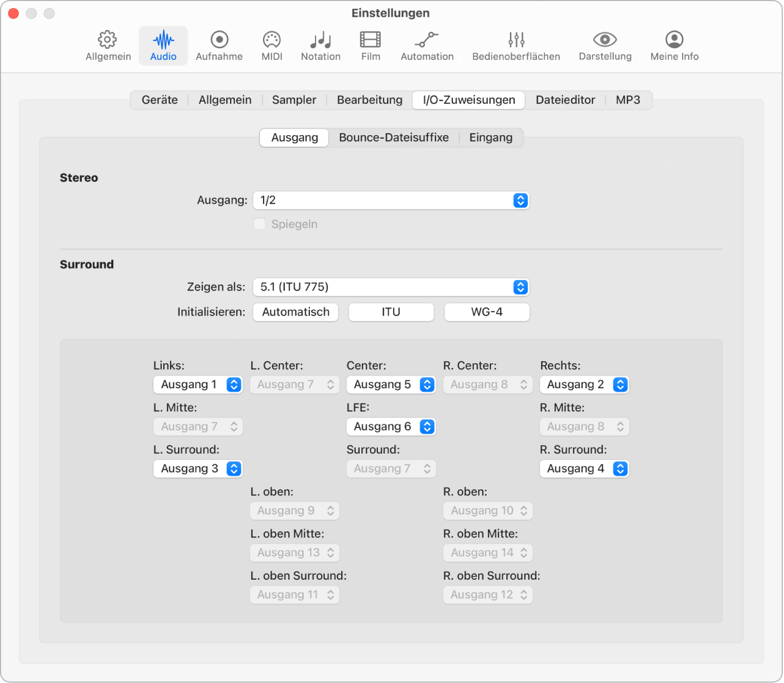Open the Aufnahme record icon
The width and height of the screenshot is (784, 683).
point(219,40)
